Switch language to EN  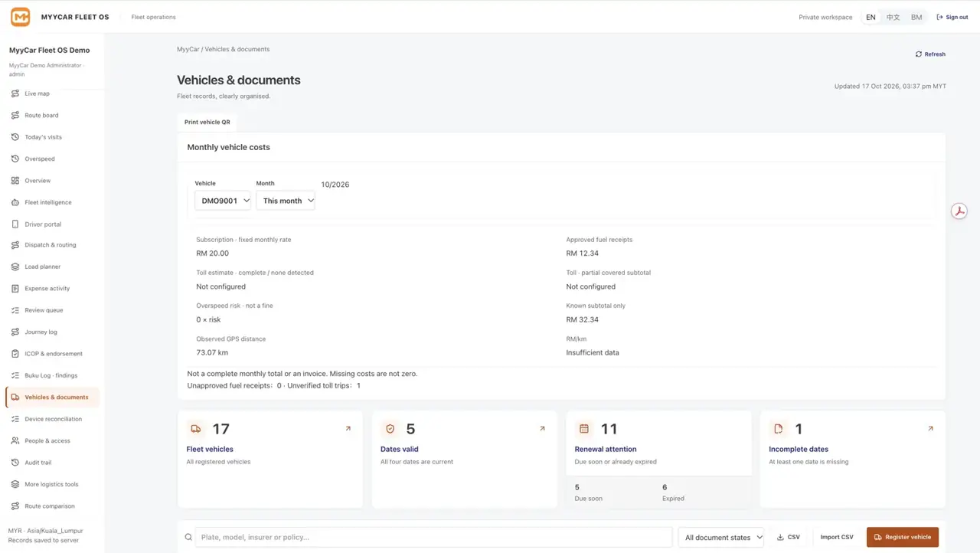point(871,17)
